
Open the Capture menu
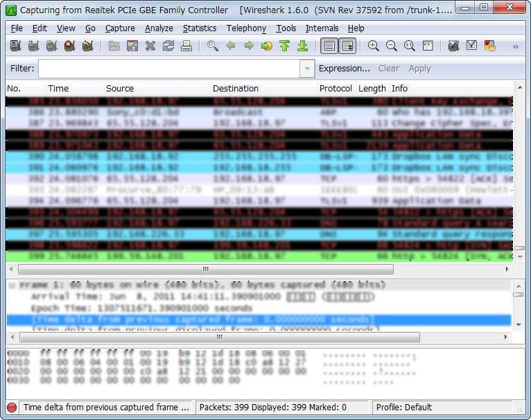point(120,28)
